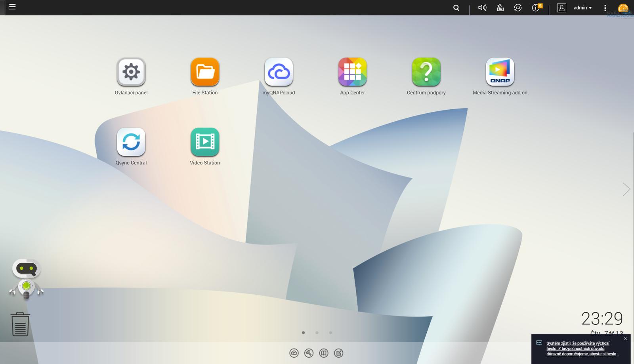Launch Media Streaming add-on

click(x=500, y=72)
